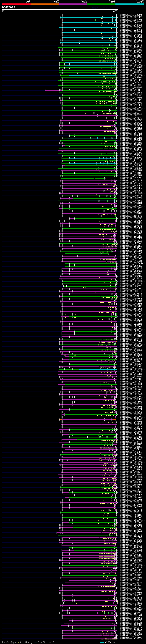This screenshot has width=146, height=644.
Task: Click the UniRef100_A9VJK7 label
Action: 131,135
